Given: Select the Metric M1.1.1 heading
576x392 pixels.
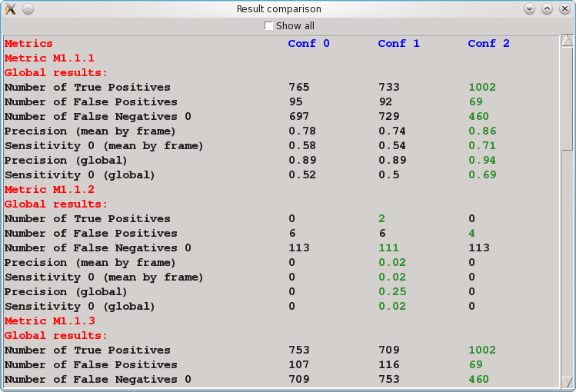Looking at the screenshot, I should 49,58.
